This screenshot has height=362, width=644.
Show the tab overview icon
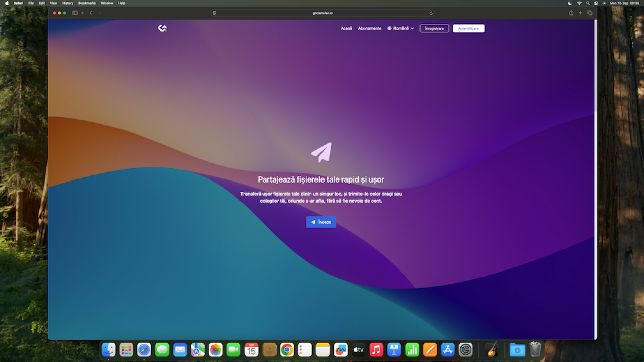(x=590, y=13)
